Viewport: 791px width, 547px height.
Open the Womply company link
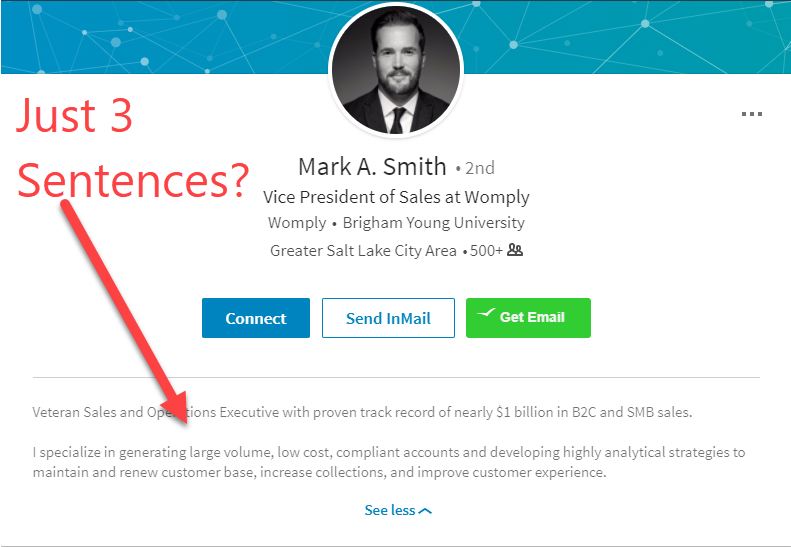coord(297,223)
